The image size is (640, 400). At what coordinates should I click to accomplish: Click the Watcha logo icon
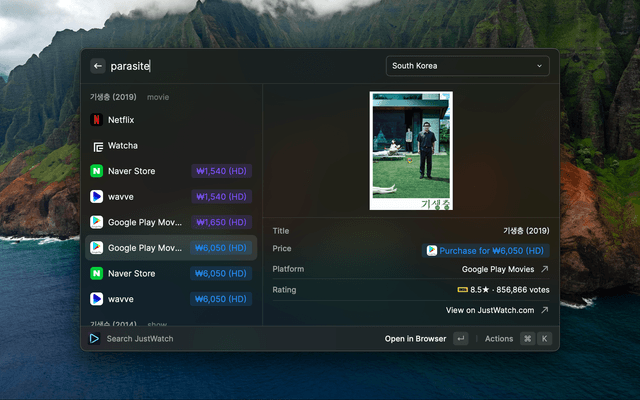(96, 146)
